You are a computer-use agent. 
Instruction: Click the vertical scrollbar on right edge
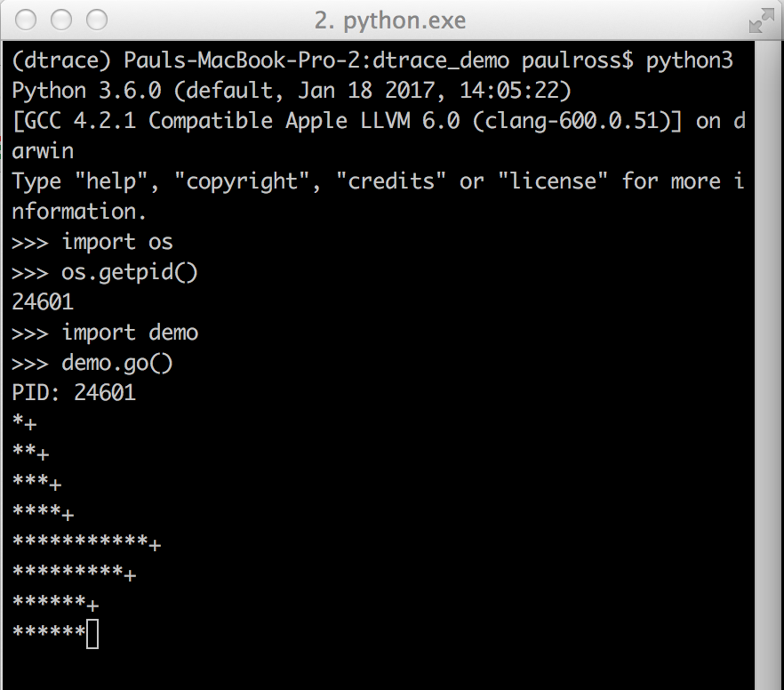click(769, 365)
